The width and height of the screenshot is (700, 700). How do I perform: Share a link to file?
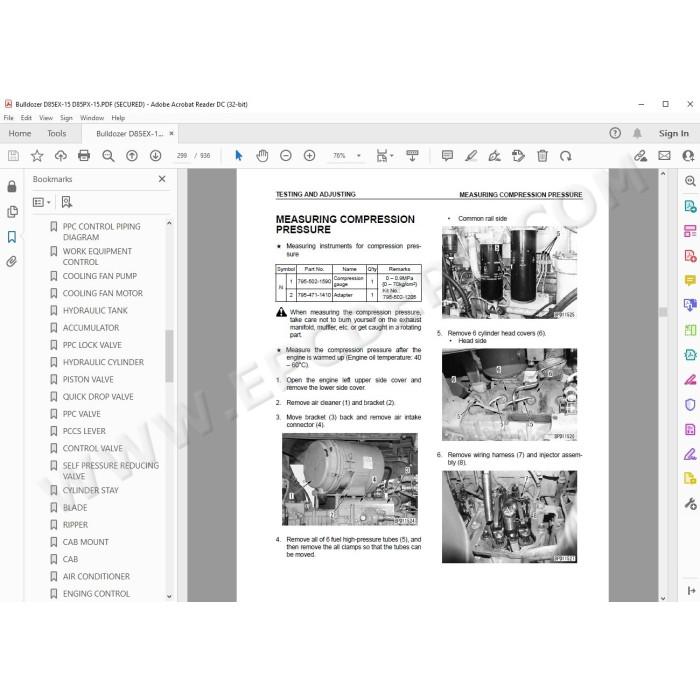click(641, 155)
